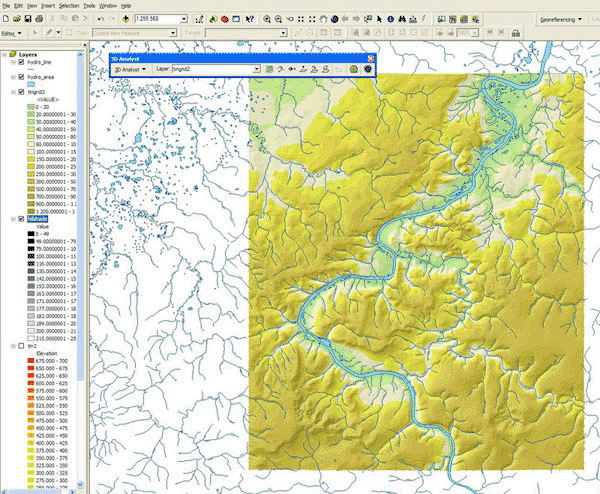The height and width of the screenshot is (494, 600).
Task: Open the 3D Analyst Layer dropdown
Action: coord(257,69)
